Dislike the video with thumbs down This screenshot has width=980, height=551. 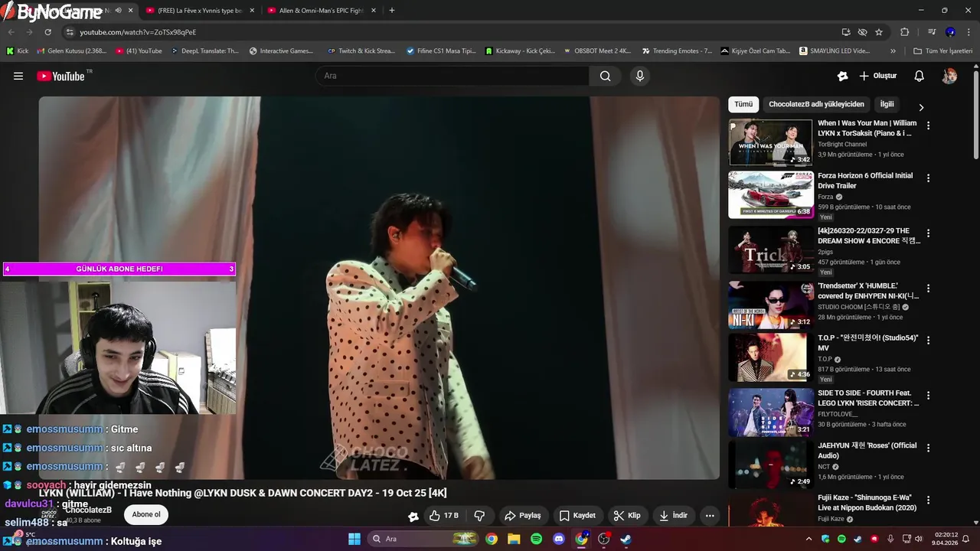[480, 516]
